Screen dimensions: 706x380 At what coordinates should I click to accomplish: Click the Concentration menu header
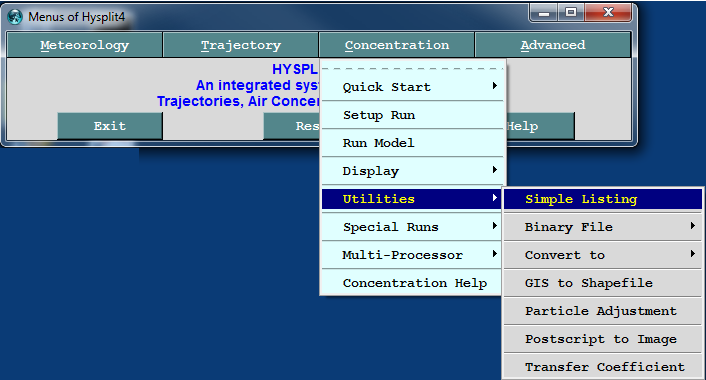point(397,45)
